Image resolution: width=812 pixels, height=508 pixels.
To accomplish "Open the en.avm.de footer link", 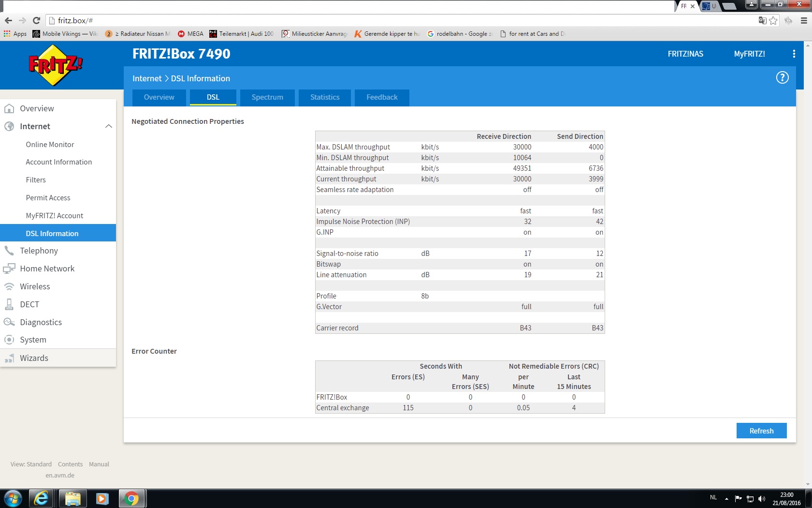I will (60, 475).
